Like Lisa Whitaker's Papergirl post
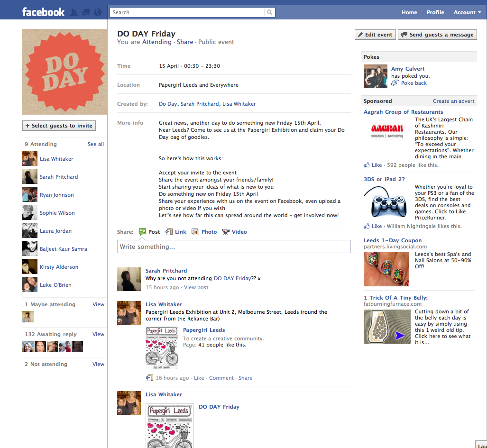 (199, 378)
